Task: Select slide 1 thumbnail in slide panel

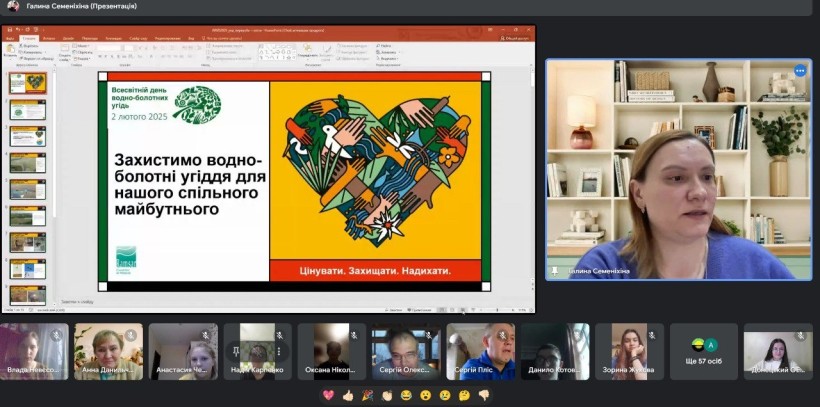Action: [x=28, y=83]
